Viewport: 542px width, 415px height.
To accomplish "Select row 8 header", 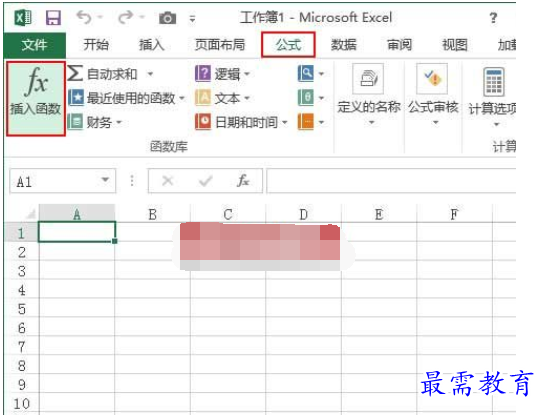I will [21, 365].
